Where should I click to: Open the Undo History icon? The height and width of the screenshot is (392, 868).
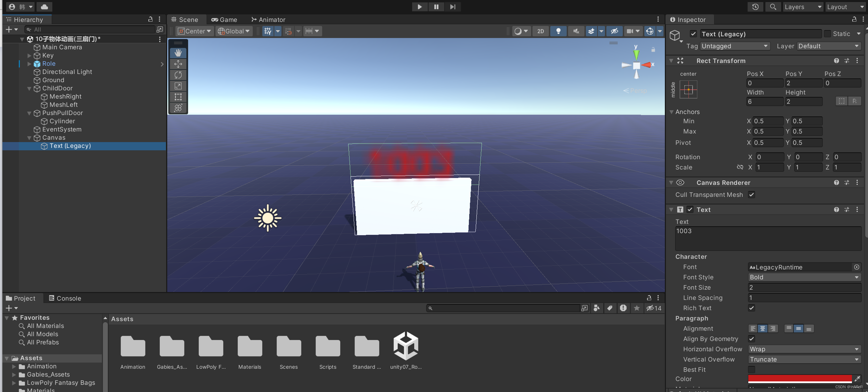click(x=755, y=7)
